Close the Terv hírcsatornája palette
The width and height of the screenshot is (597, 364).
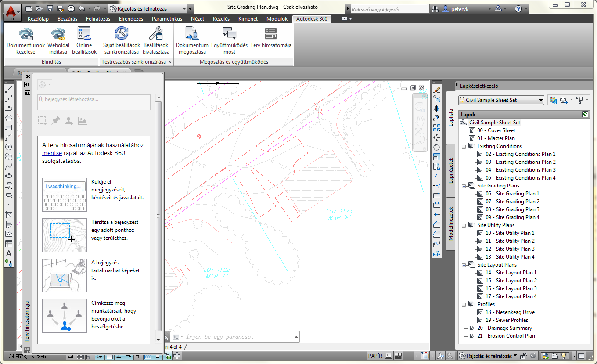(28, 77)
